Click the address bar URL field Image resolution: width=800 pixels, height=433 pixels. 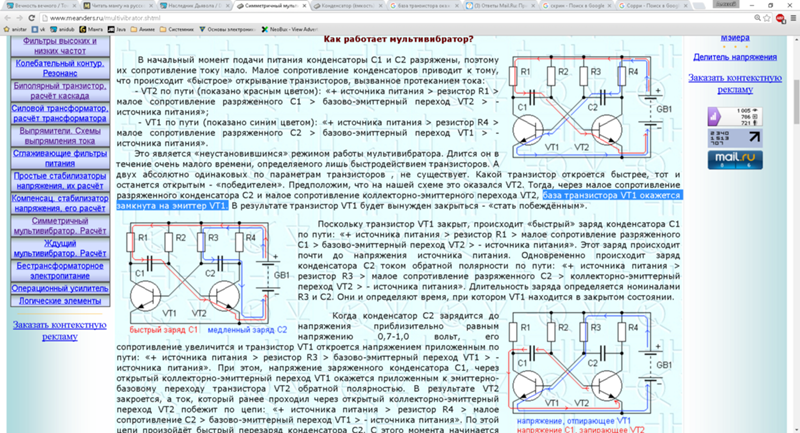(x=398, y=18)
